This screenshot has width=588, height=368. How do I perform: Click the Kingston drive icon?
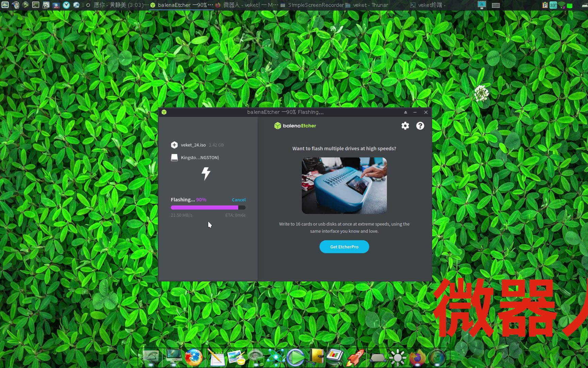tap(174, 157)
